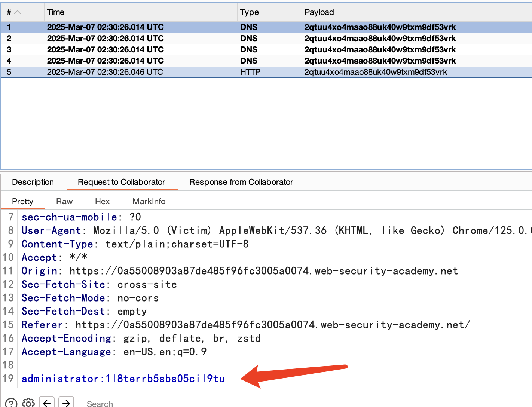Viewport: 532px width, 407px height.
Task: Select the HTTP interaction in row 5
Action: coord(224,72)
